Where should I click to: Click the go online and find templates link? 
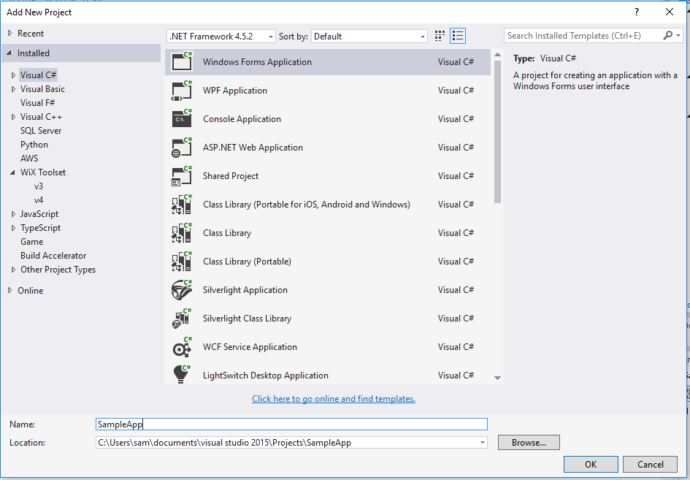[333, 399]
